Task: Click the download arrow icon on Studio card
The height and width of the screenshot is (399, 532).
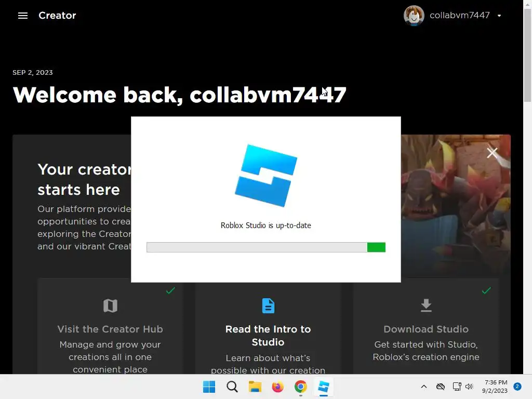Action: pos(426,305)
